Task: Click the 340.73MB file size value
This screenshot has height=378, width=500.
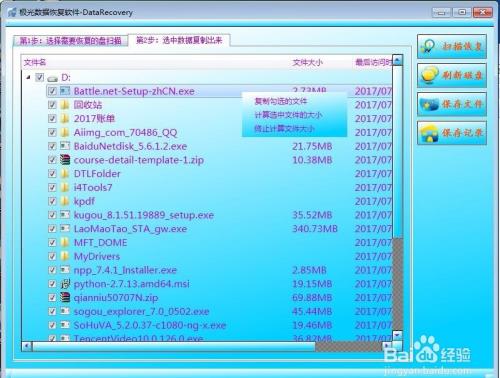Action: [315, 229]
